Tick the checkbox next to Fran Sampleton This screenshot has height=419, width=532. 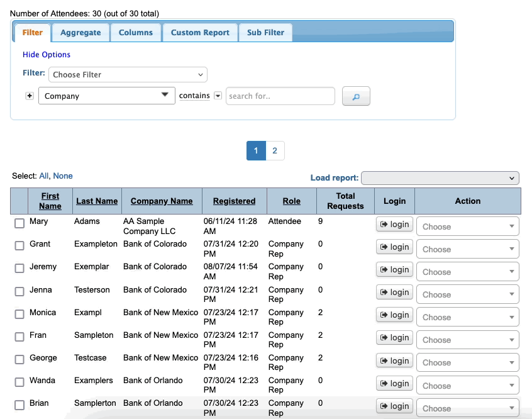click(19, 337)
